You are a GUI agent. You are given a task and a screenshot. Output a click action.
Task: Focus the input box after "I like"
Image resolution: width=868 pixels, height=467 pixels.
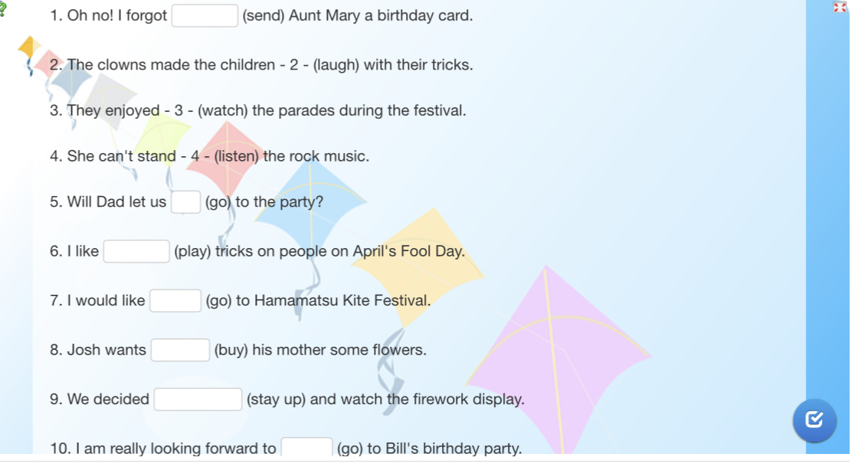(x=136, y=251)
